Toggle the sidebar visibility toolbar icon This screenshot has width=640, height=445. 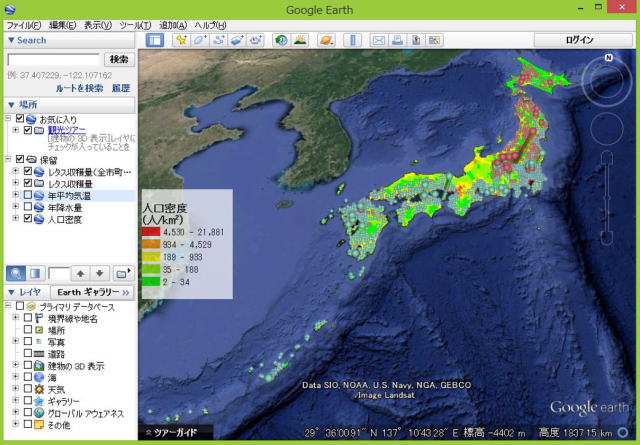click(x=155, y=40)
